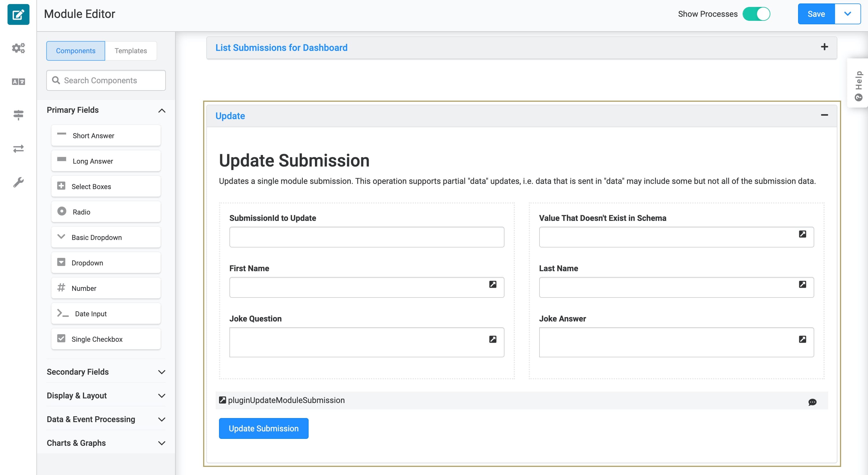Collapse the Primary Fields section
The image size is (868, 475).
[x=162, y=110]
